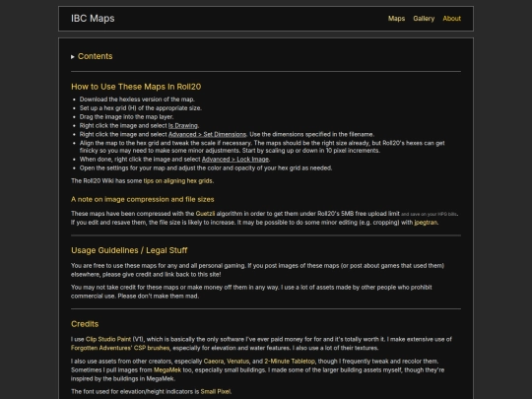Open the Maps navigation link
This screenshot has width=532, height=399.
[x=396, y=19]
